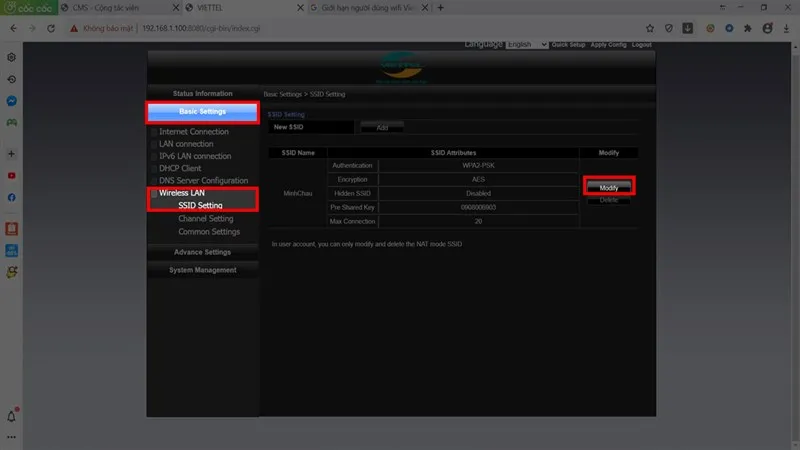
Task: Switch to the CMS - Cộng tác viên tab
Action: [105, 7]
